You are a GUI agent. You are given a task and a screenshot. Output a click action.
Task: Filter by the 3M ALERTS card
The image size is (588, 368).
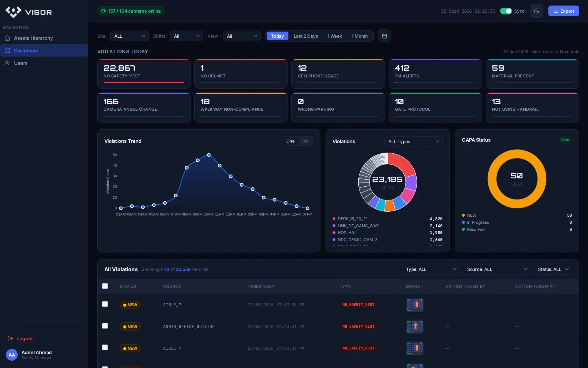tap(435, 74)
